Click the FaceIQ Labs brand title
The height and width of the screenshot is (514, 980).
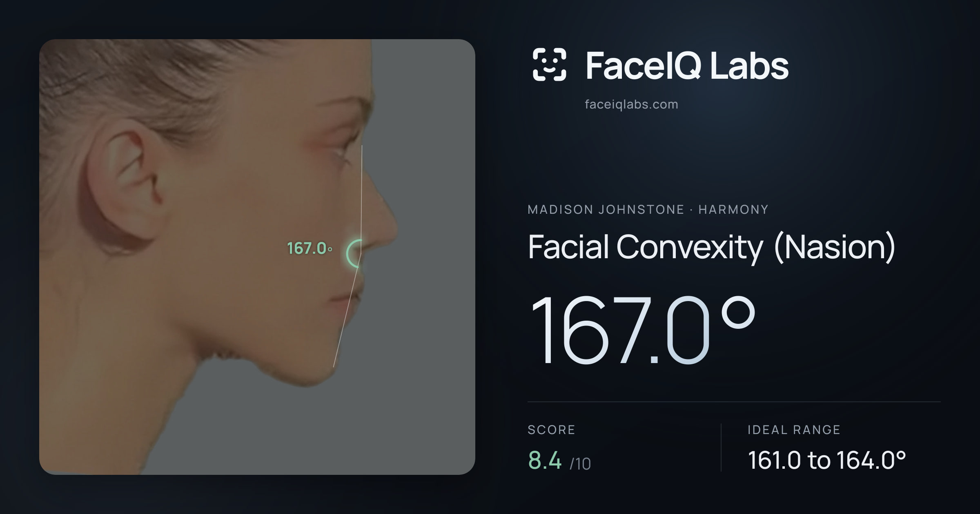[687, 65]
